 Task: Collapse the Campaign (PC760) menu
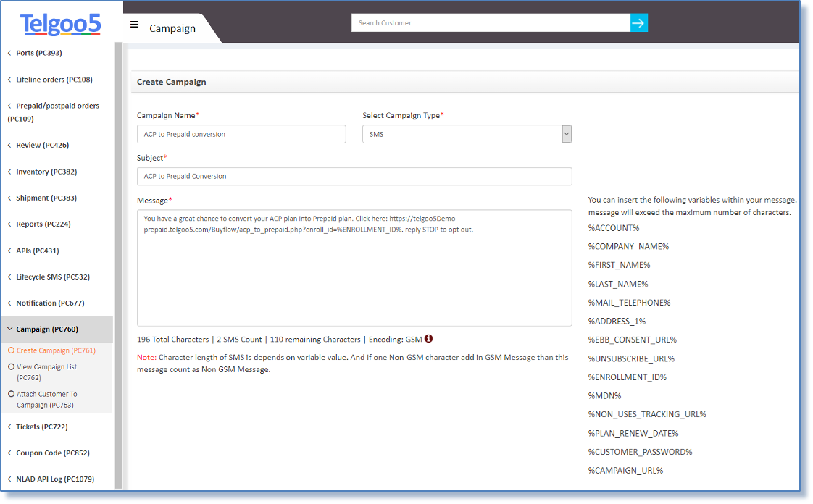(x=47, y=329)
